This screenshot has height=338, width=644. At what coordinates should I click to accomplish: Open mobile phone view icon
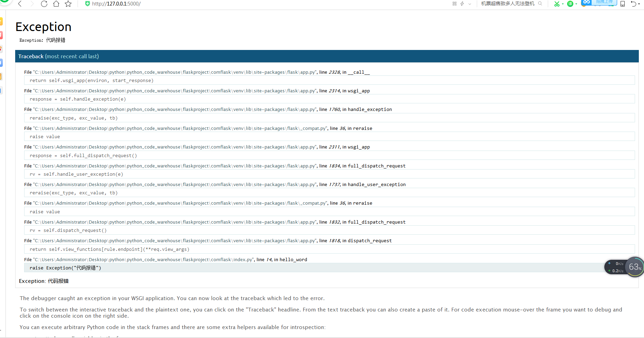pyautogui.click(x=623, y=3)
